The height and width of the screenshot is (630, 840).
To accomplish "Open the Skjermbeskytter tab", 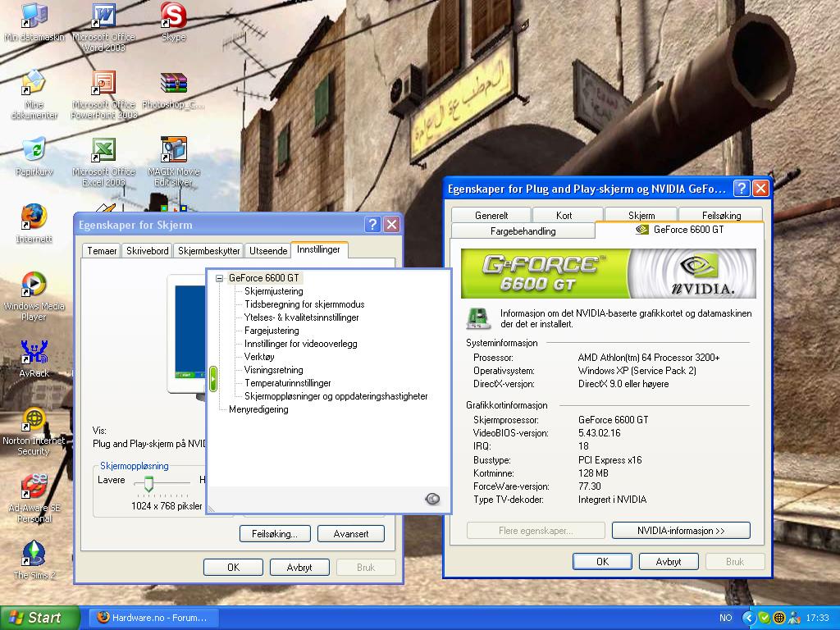I will pyautogui.click(x=208, y=251).
